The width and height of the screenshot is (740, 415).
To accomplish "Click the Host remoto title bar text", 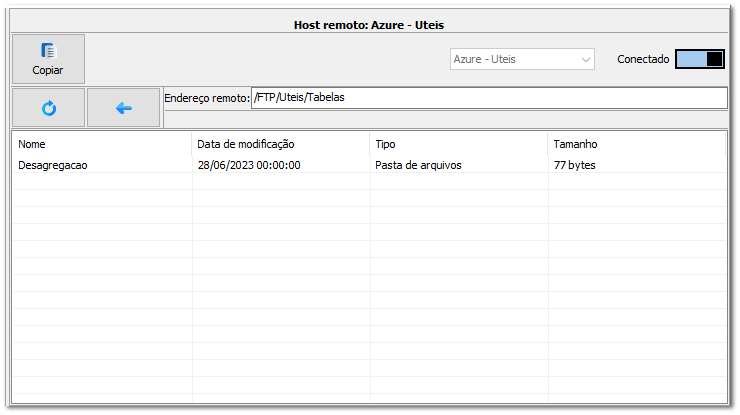I will point(369,23).
